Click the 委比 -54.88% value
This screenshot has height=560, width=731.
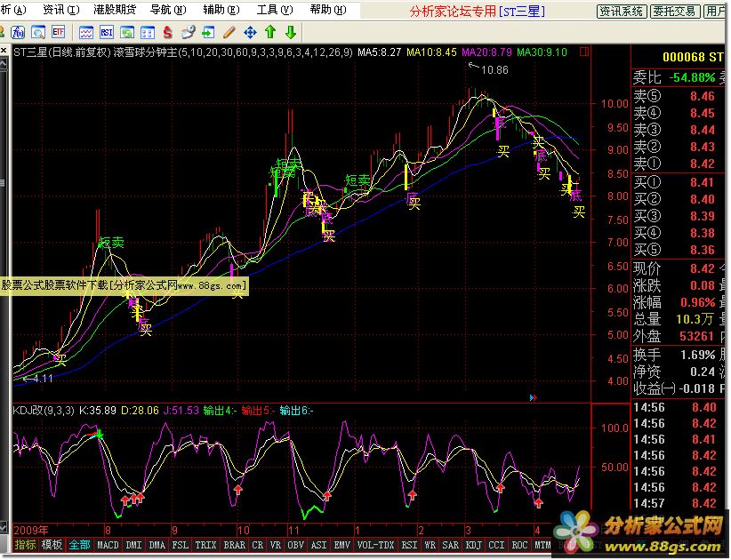pos(692,77)
